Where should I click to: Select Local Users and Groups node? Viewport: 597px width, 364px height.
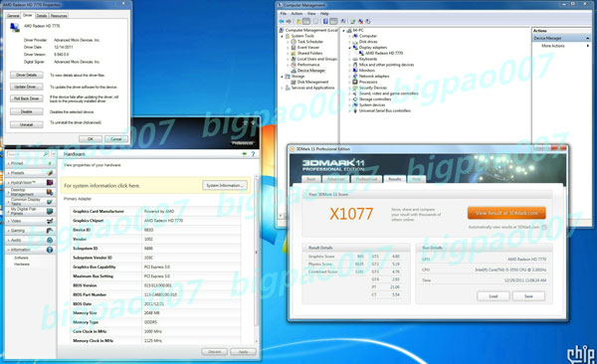pos(316,59)
